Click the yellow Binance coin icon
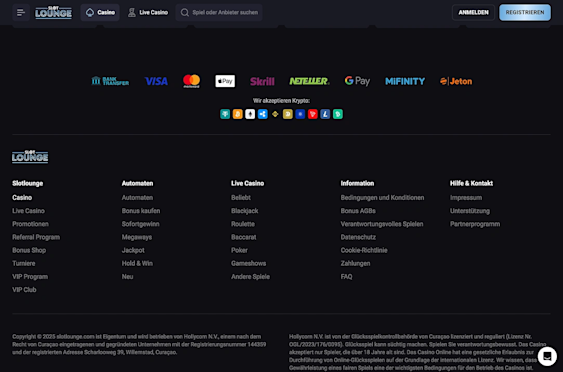Screen dimensions: 563x372 click(x=275, y=114)
